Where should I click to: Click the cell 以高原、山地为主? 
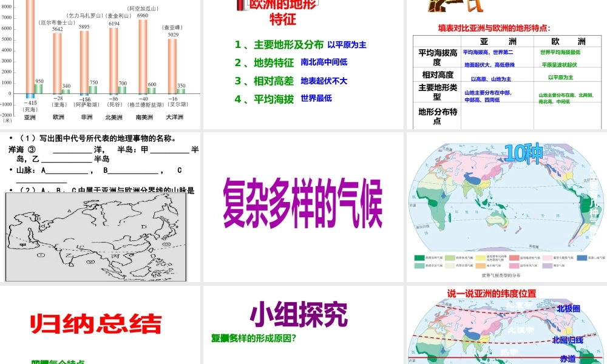point(491,79)
